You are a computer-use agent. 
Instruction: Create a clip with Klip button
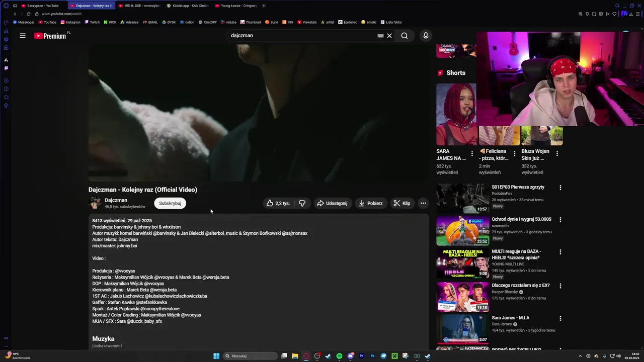[x=402, y=203]
